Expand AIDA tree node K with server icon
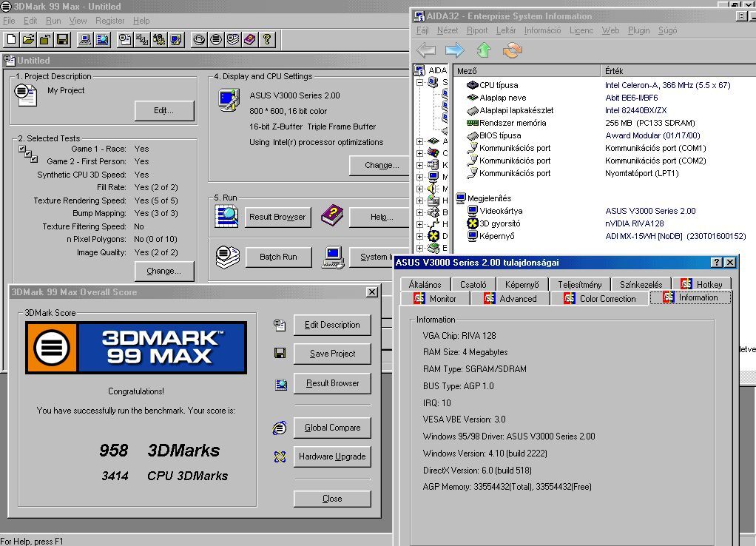 (420, 165)
